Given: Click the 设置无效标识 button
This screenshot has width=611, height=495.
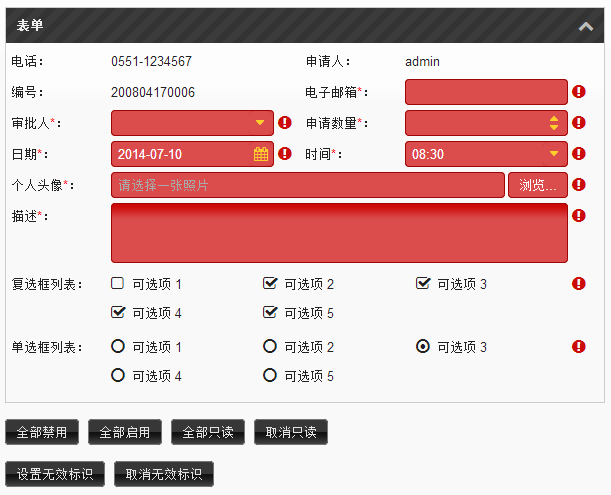Looking at the screenshot, I should point(55,474).
